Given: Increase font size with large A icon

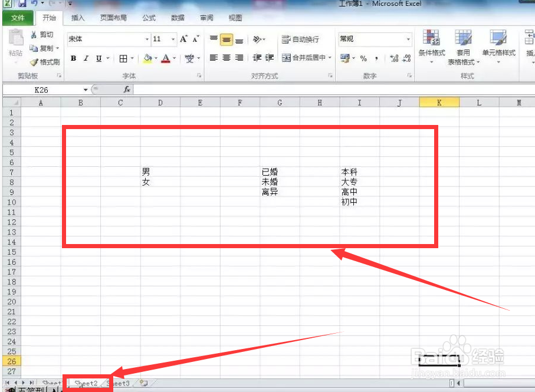Looking at the screenshot, I should (183, 39).
